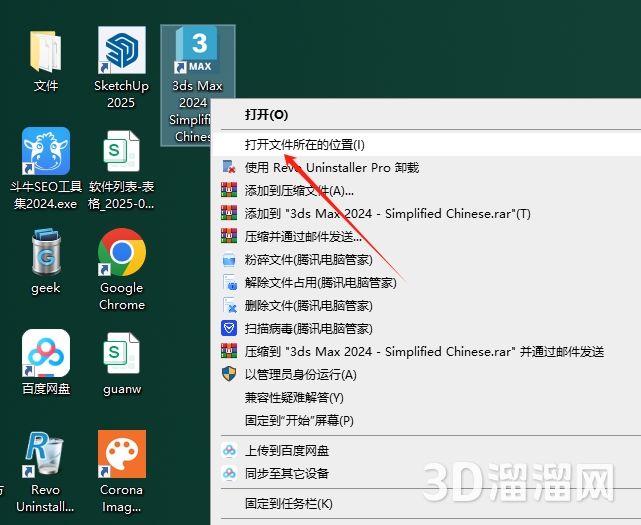Choose 添加到 "3ds Max 2024 - Simplified Chinese.rar"(T)
641x525 pixels.
click(426, 213)
